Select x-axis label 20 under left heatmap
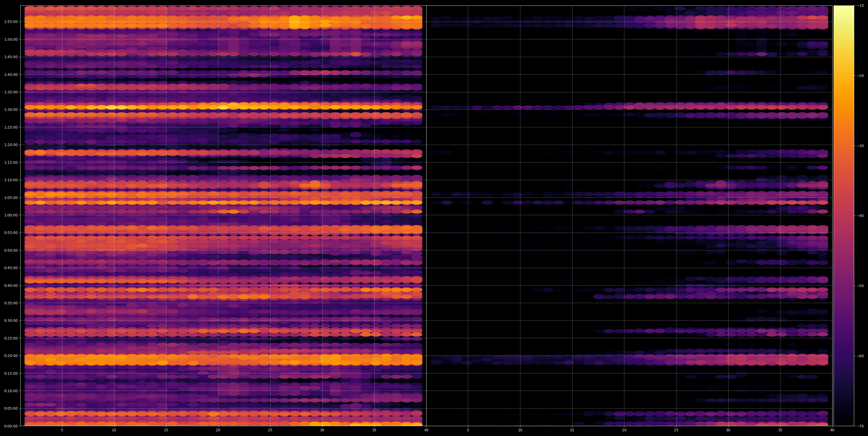The width and height of the screenshot is (868, 436). coord(218,430)
